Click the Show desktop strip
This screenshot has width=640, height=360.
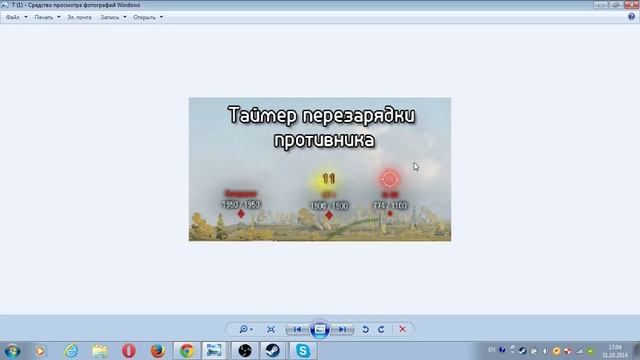(636, 351)
